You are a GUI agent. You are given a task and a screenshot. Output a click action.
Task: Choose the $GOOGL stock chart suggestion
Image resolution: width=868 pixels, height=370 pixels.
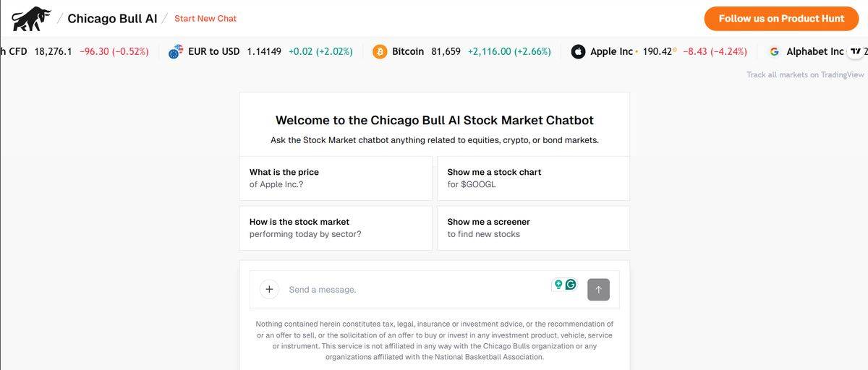pyautogui.click(x=533, y=178)
